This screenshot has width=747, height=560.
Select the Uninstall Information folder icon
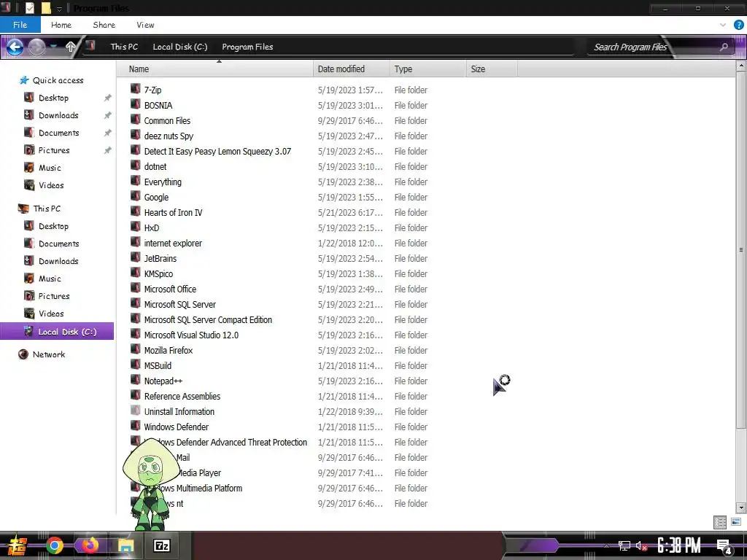[x=135, y=411]
